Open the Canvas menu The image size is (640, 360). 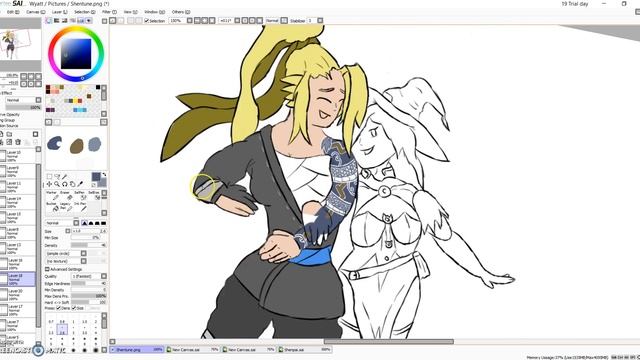pyautogui.click(x=36, y=12)
